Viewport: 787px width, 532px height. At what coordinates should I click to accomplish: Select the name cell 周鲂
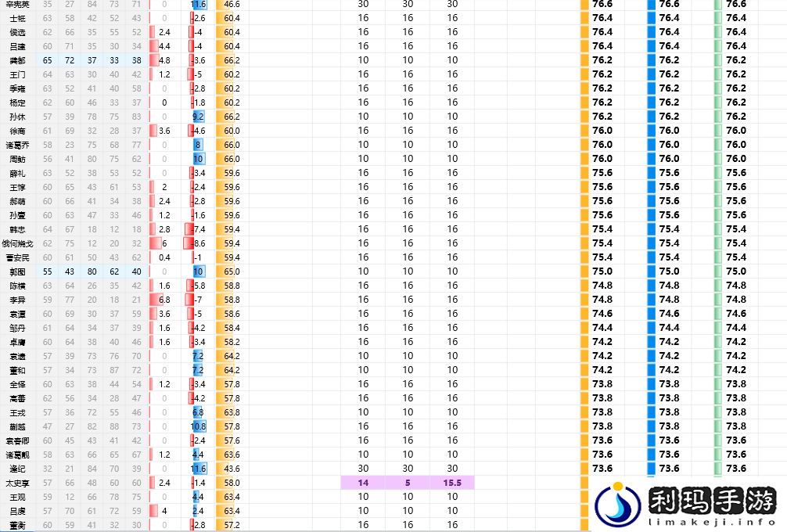pos(17,159)
